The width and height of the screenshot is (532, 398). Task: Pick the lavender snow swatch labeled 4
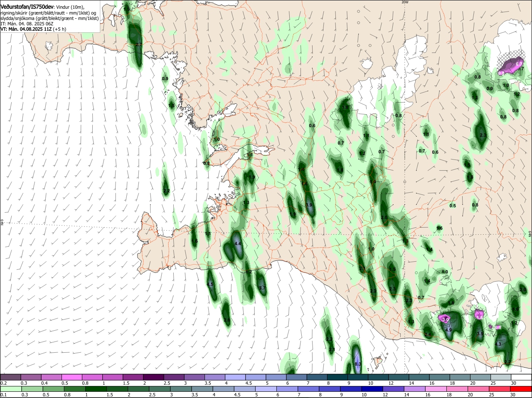pos(234,377)
